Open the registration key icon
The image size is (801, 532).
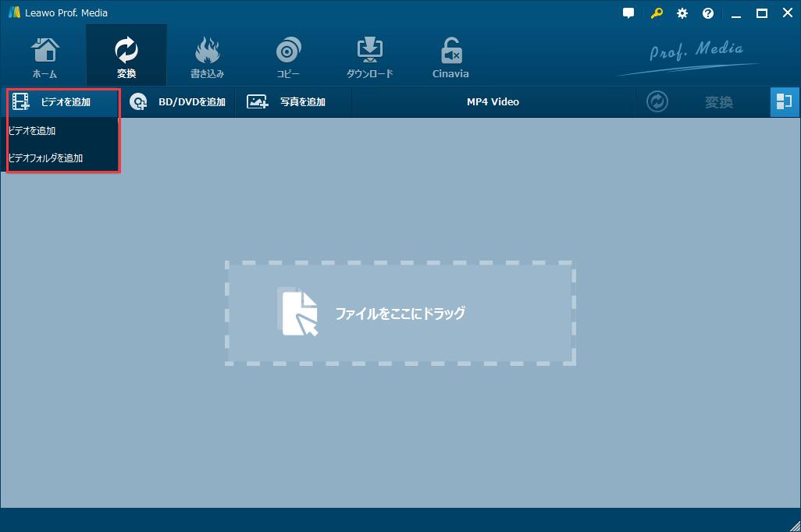pyautogui.click(x=656, y=12)
